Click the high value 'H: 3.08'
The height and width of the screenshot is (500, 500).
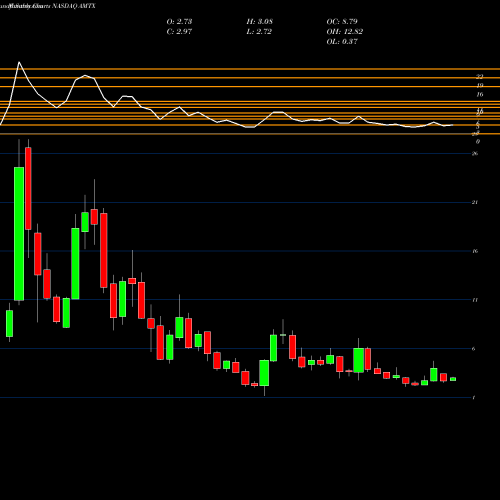(260, 21)
